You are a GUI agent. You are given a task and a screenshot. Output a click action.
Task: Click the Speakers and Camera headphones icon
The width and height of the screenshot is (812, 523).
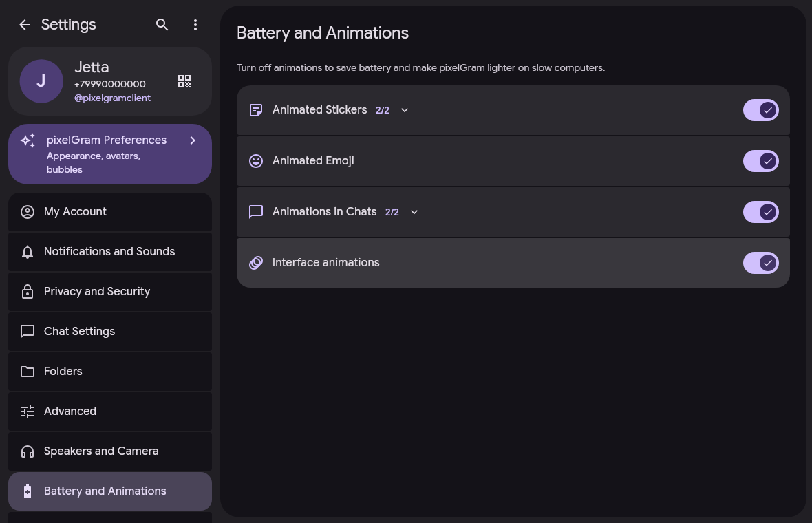[28, 451]
